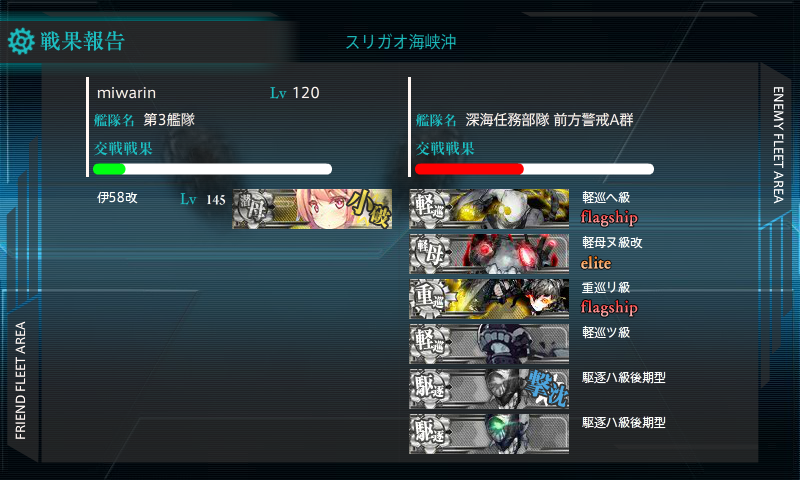Click the red flagship label under 重巡リ級
Screen dimensions: 800x480
pos(609,308)
